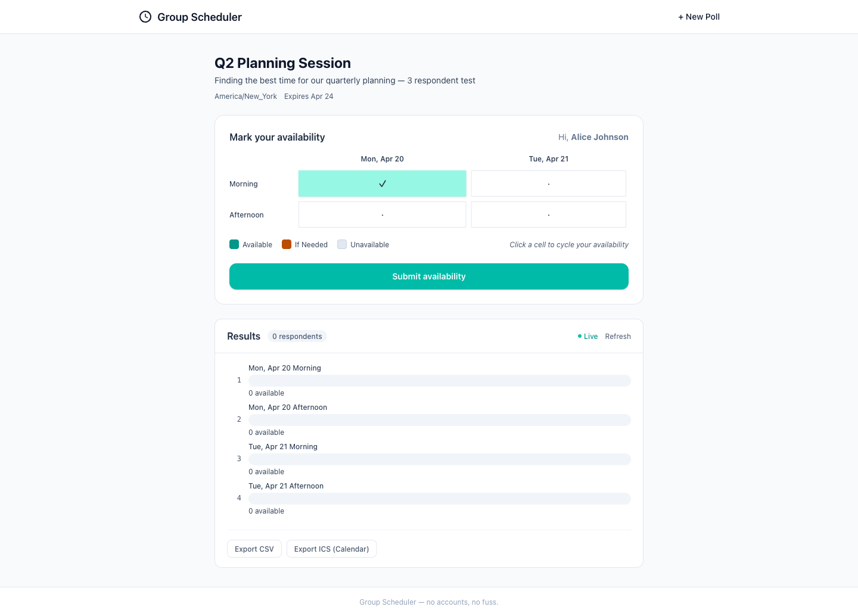Click the 0 respondents badge

pyautogui.click(x=297, y=337)
